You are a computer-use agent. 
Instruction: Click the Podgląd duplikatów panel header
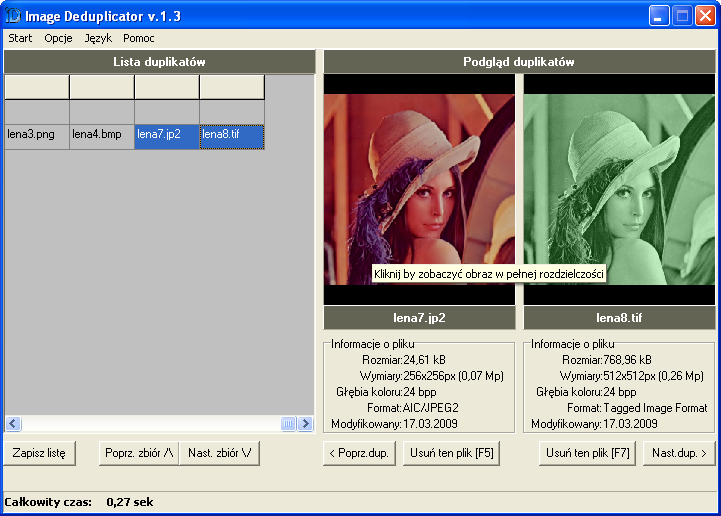(519, 62)
